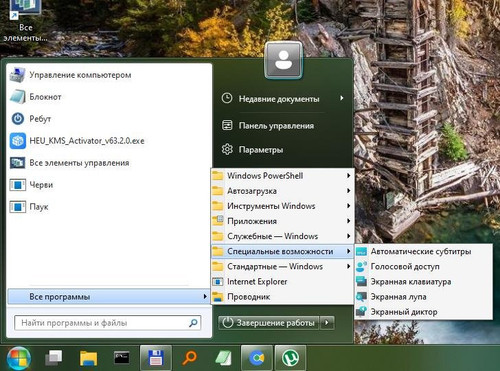Screen dimensions: 500x371
Task: Click the Ребут power shortcut
Action: point(109,119)
